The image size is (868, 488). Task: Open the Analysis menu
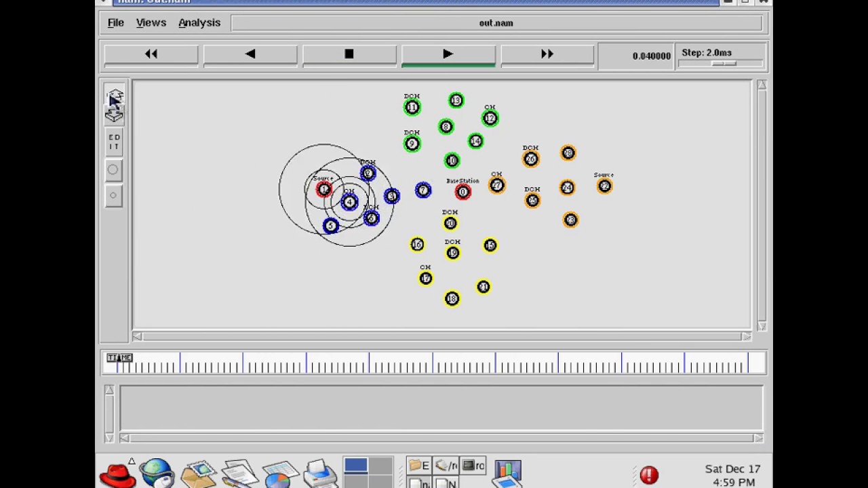pos(199,22)
